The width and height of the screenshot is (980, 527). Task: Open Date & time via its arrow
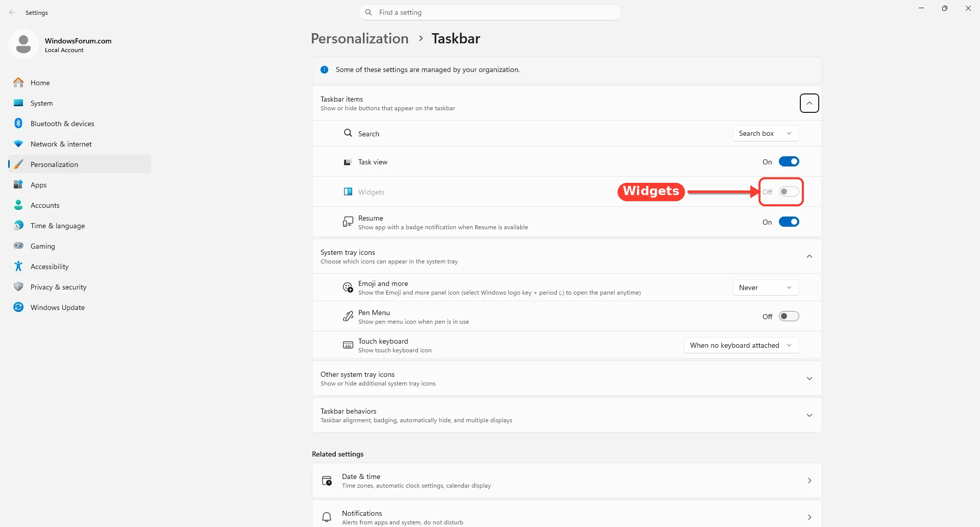click(x=810, y=481)
